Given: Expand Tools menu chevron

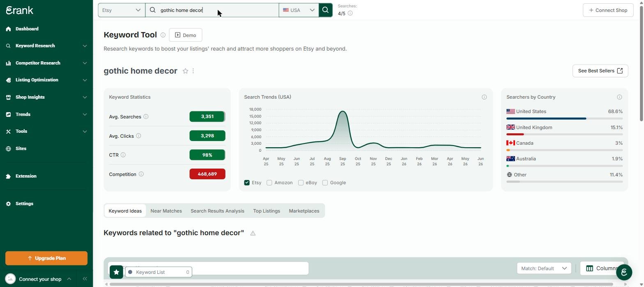Looking at the screenshot, I should point(85,131).
